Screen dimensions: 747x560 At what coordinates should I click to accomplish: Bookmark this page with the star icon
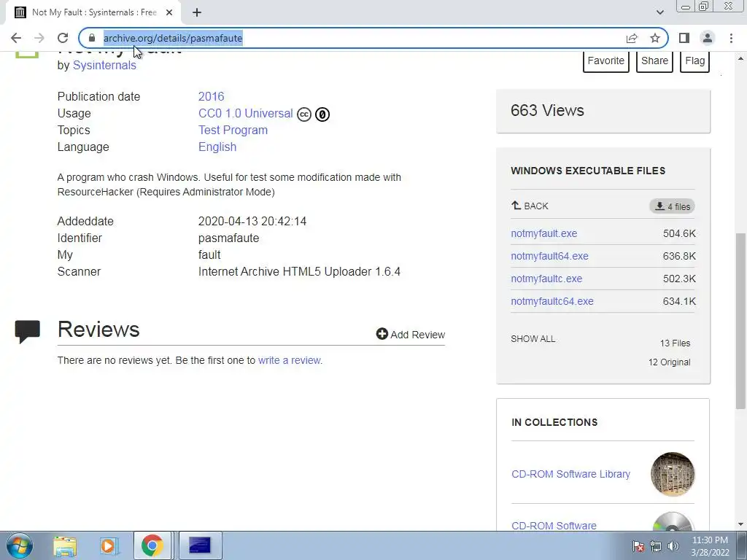point(655,38)
